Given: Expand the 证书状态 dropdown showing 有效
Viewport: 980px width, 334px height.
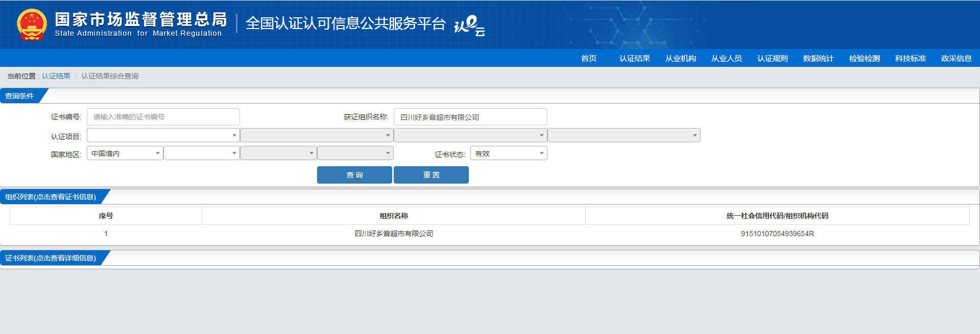Looking at the screenshot, I should pyautogui.click(x=509, y=153).
